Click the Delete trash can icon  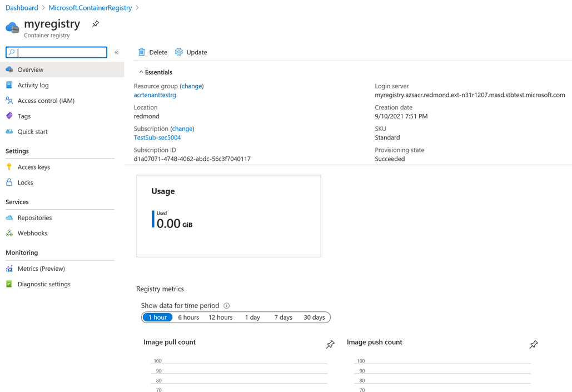point(142,52)
